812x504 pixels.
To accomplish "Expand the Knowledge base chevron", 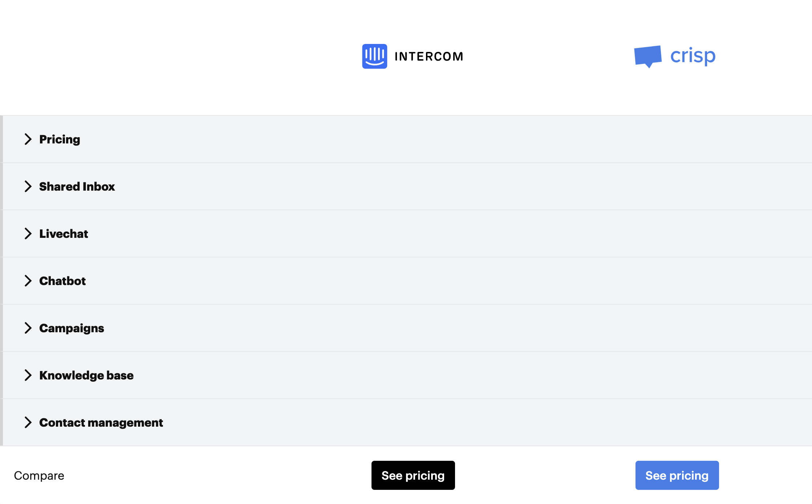I will pyautogui.click(x=28, y=375).
